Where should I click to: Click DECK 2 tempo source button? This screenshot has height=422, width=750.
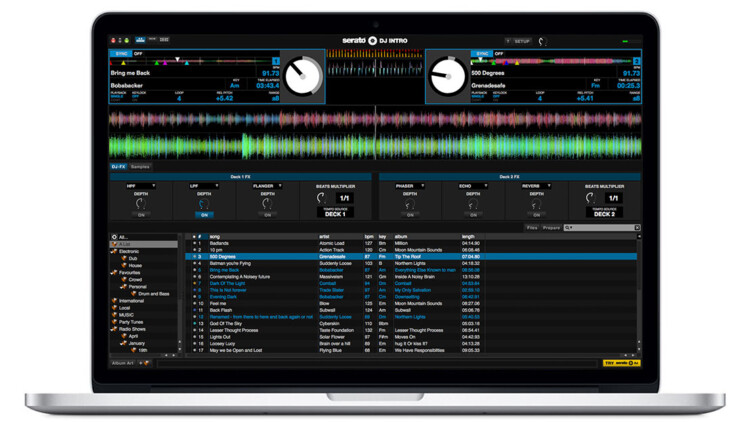pyautogui.click(x=604, y=214)
